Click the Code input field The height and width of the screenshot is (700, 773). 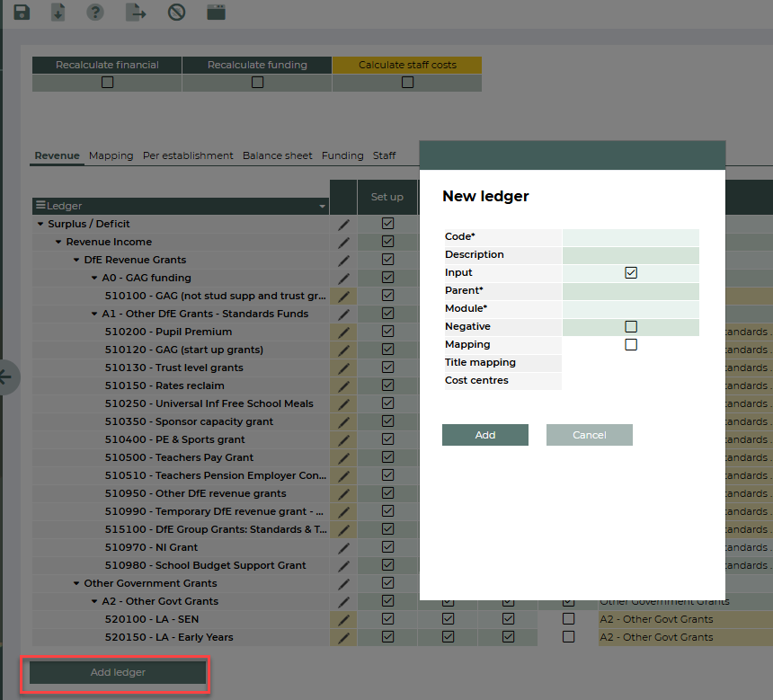[630, 237]
